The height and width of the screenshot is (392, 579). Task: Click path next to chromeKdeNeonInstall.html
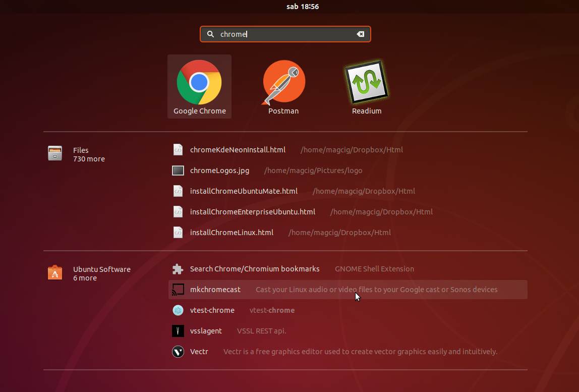tap(352, 150)
